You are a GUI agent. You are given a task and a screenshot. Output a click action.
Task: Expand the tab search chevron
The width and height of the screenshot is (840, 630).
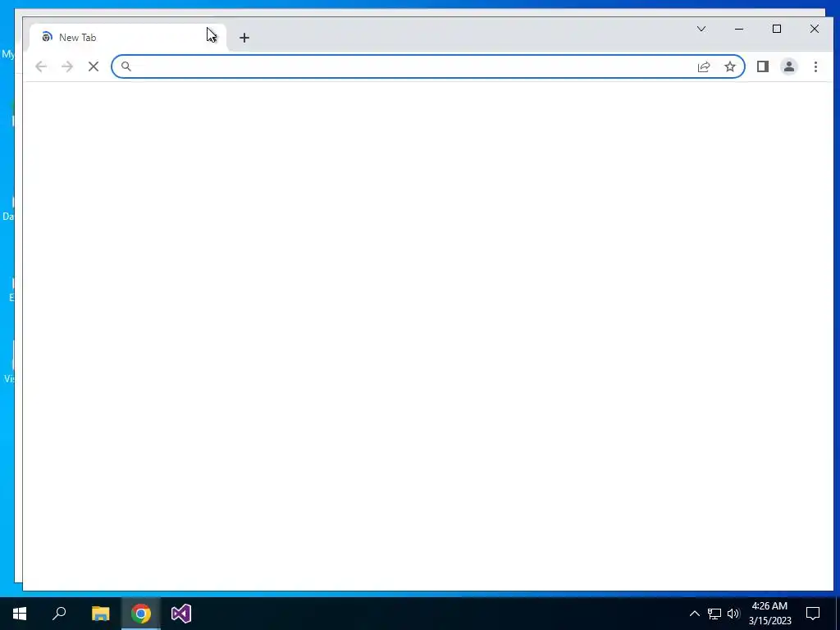701,29
